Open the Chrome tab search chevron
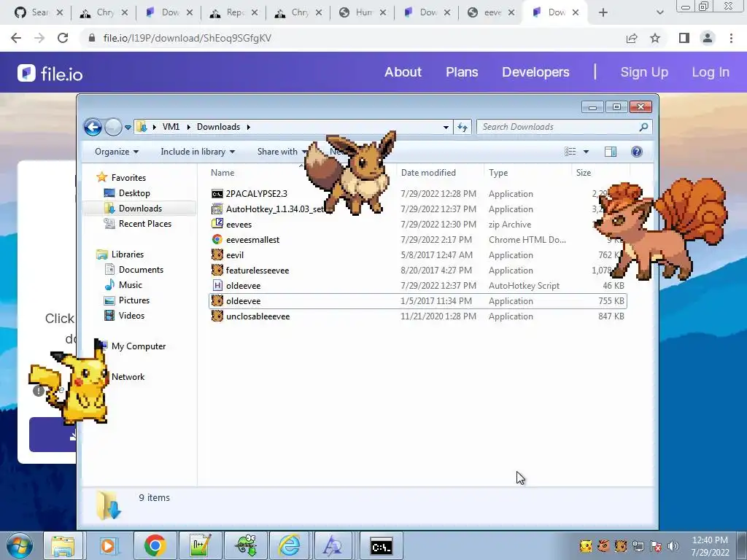747x560 pixels. 659,13
